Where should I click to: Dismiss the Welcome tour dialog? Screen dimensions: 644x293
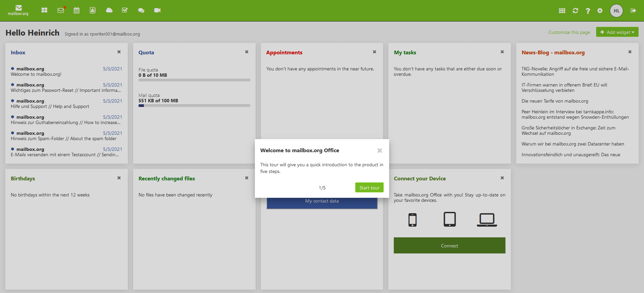coord(380,151)
